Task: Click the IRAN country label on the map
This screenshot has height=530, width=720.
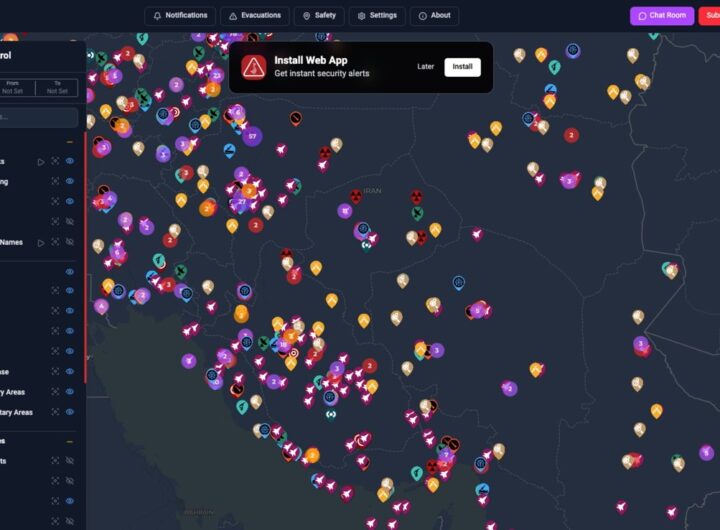Action: [372, 191]
